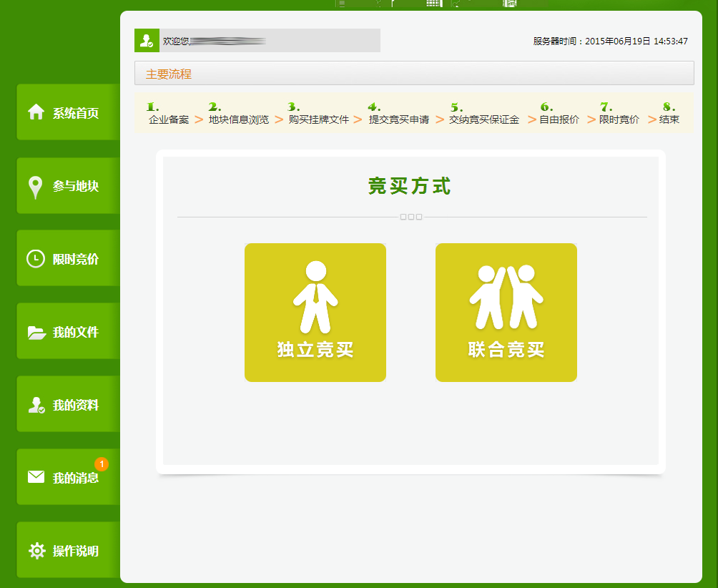The height and width of the screenshot is (588, 718).
Task: Click the map pin icon for 参与地块
Action: pyautogui.click(x=35, y=187)
